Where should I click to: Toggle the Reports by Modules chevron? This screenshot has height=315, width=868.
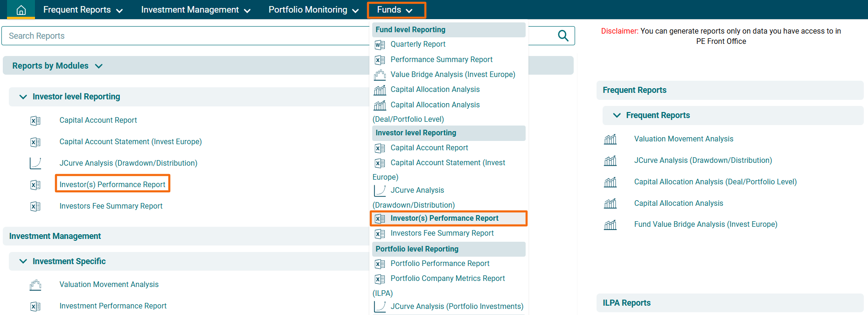[98, 66]
